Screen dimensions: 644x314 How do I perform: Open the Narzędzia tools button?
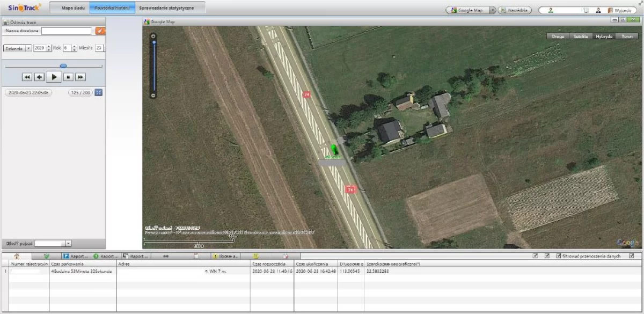click(x=515, y=10)
